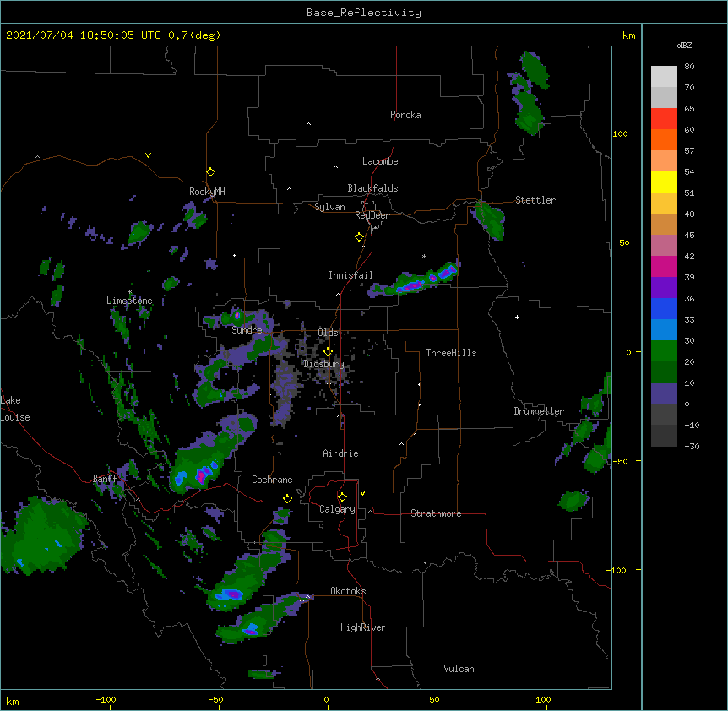728x711 pixels.
Task: Click the Banff label
Action: tap(106, 479)
